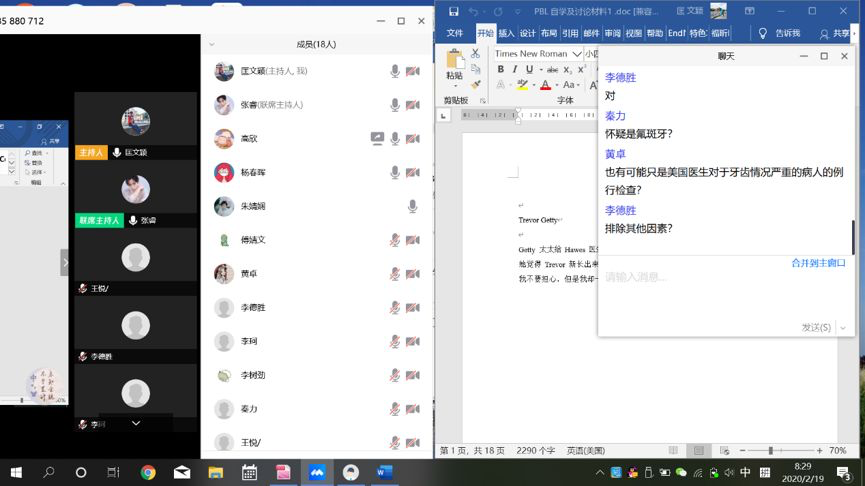This screenshot has height=486, width=865.
Task: Click the Format Painter brush icon
Action: point(476,84)
